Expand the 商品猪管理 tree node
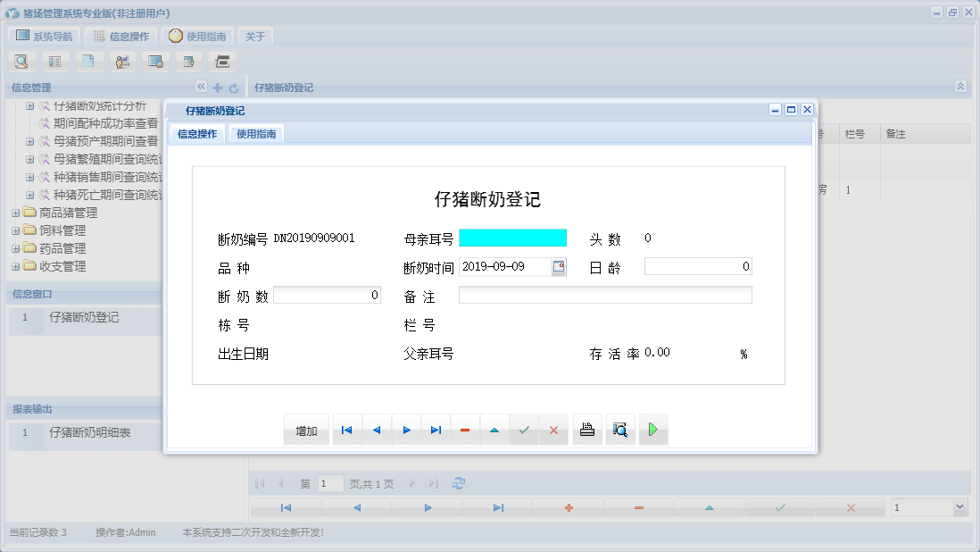Image resolution: width=980 pixels, height=552 pixels. tap(16, 213)
